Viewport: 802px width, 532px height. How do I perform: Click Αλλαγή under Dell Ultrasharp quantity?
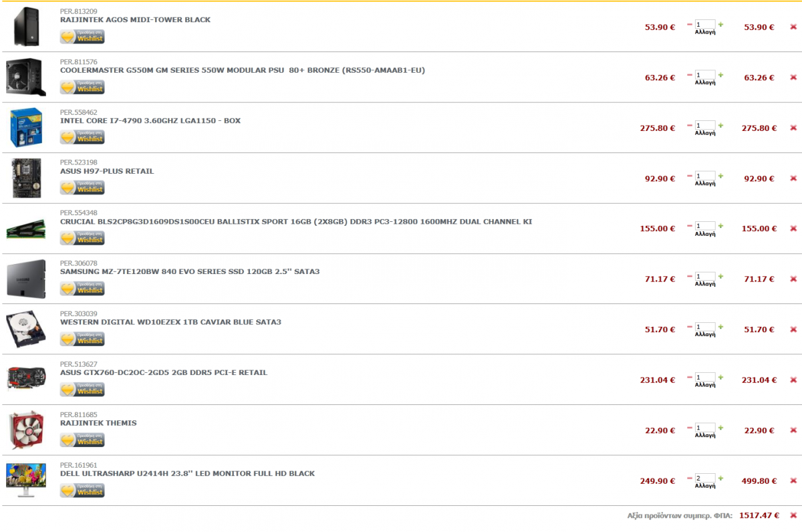pyautogui.click(x=705, y=486)
